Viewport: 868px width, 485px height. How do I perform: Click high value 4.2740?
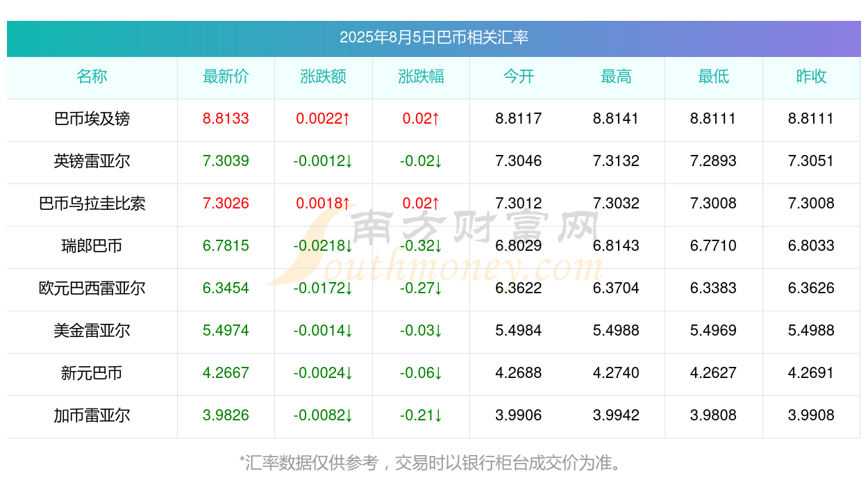(x=616, y=373)
